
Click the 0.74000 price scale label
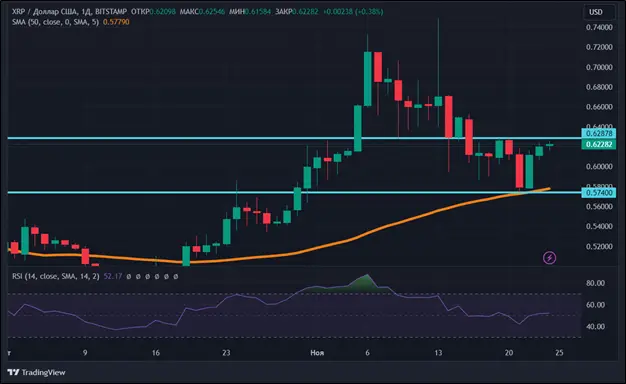[599, 27]
